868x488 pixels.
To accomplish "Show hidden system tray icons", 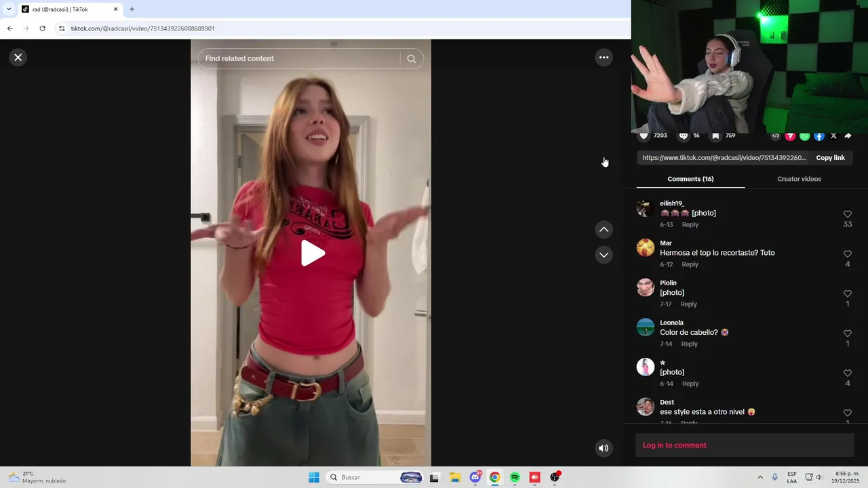I will point(760,477).
